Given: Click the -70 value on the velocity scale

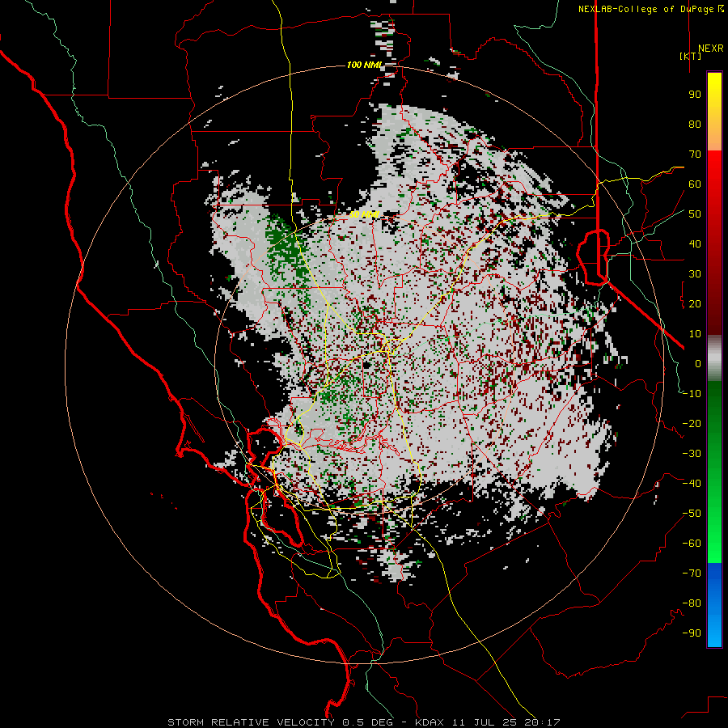Looking at the screenshot, I should click(x=692, y=574).
